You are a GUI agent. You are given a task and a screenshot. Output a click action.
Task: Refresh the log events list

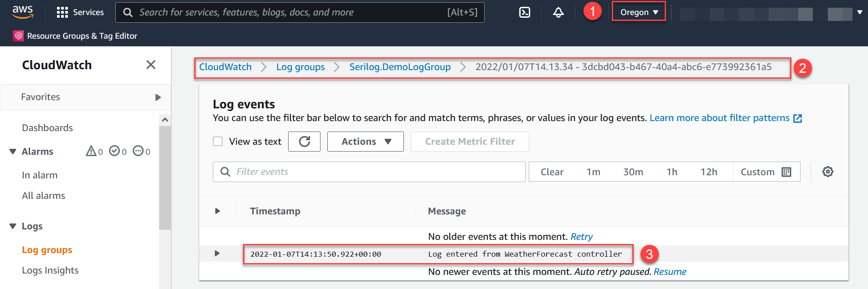(304, 142)
